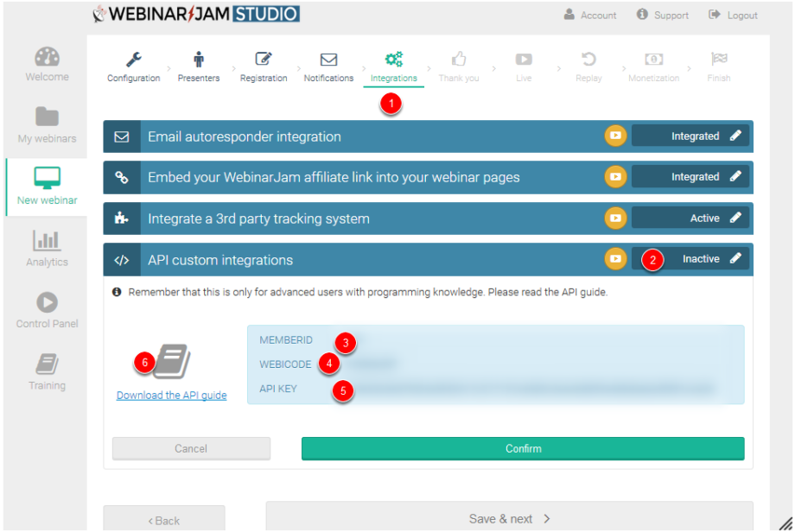
Task: Download the API guide
Action: point(171,396)
